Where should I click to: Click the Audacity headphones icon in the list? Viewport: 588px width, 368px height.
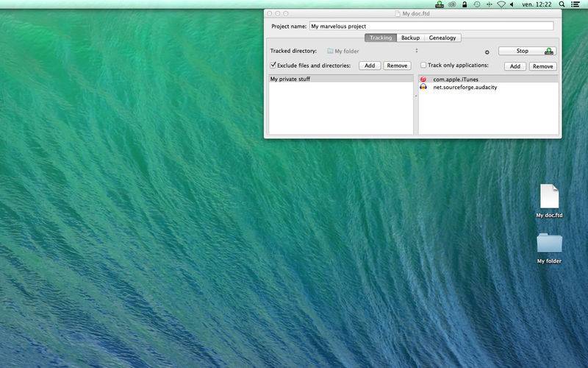pos(423,87)
